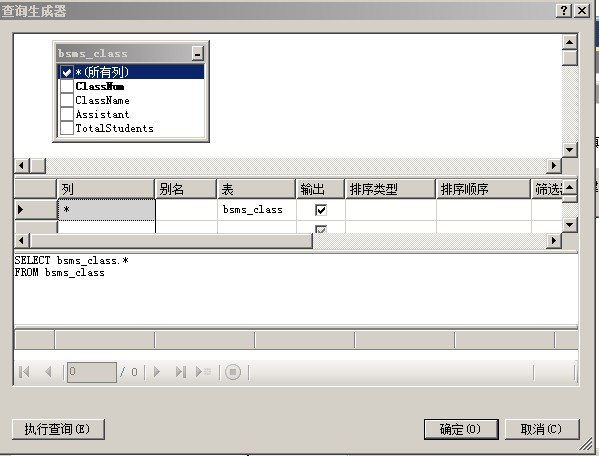
Task: Uncheck the *(所有列) checkbox
Action: [66, 72]
